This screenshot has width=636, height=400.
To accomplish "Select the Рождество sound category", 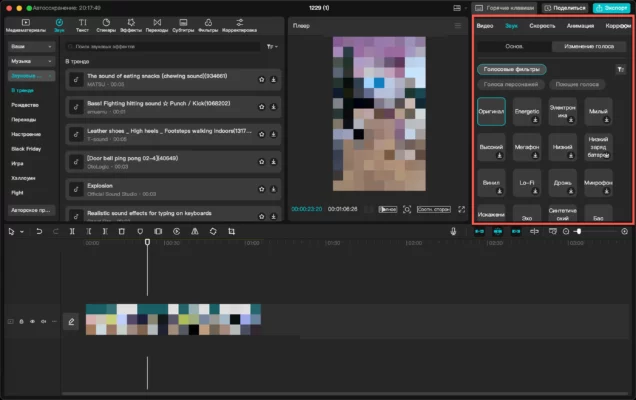I will point(25,105).
